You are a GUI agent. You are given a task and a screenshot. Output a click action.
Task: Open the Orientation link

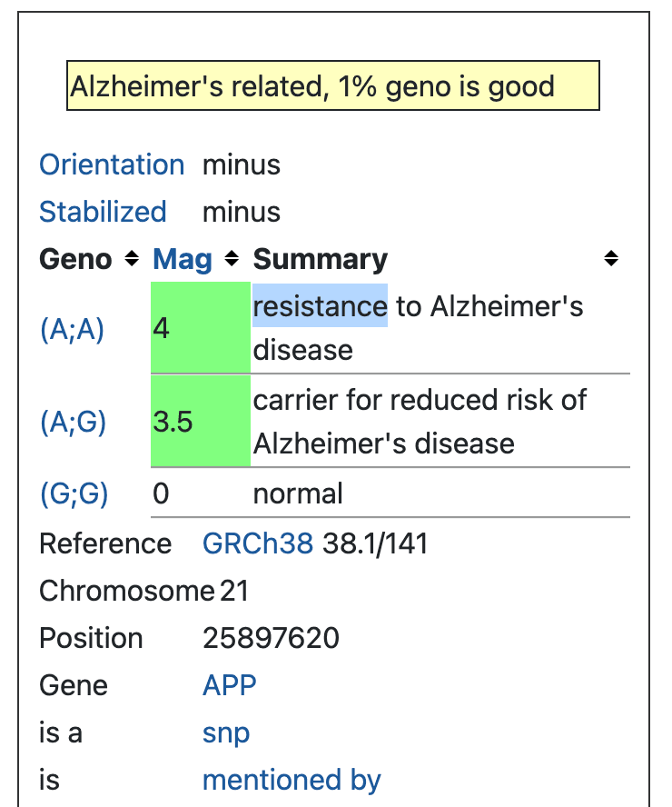tap(112, 164)
